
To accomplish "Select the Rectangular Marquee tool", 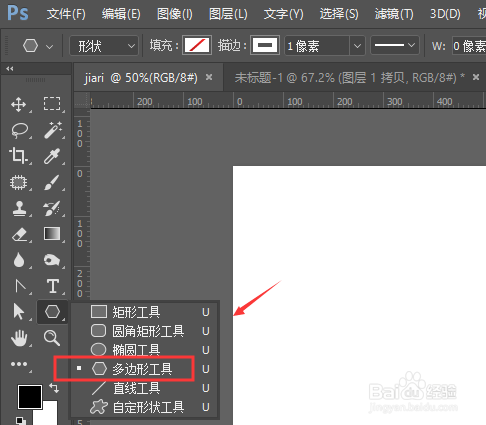I will (52, 104).
